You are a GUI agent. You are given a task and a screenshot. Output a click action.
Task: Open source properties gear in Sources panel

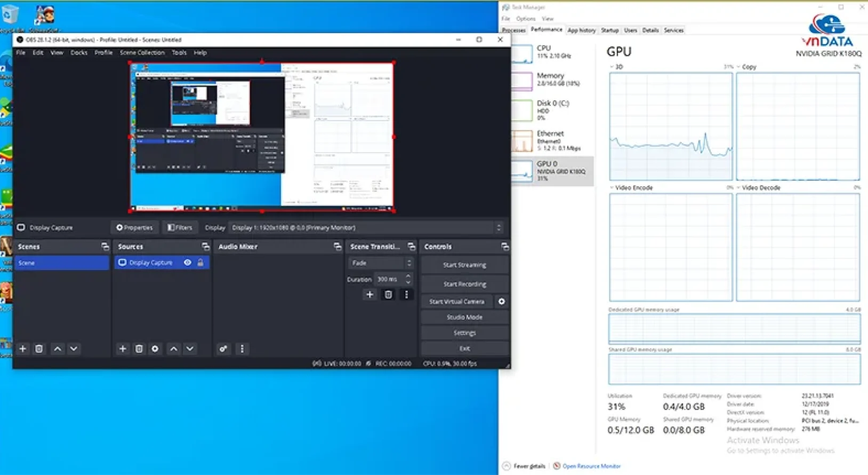pos(155,349)
